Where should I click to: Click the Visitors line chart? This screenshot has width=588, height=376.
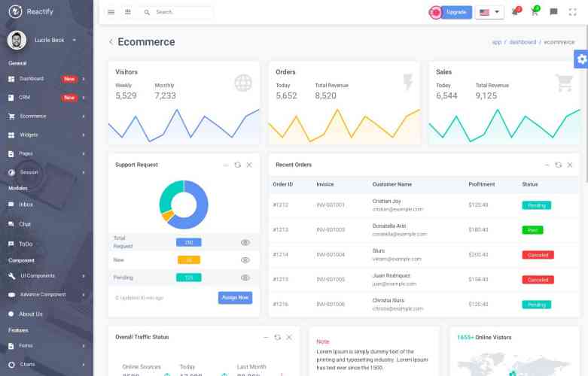coord(184,126)
